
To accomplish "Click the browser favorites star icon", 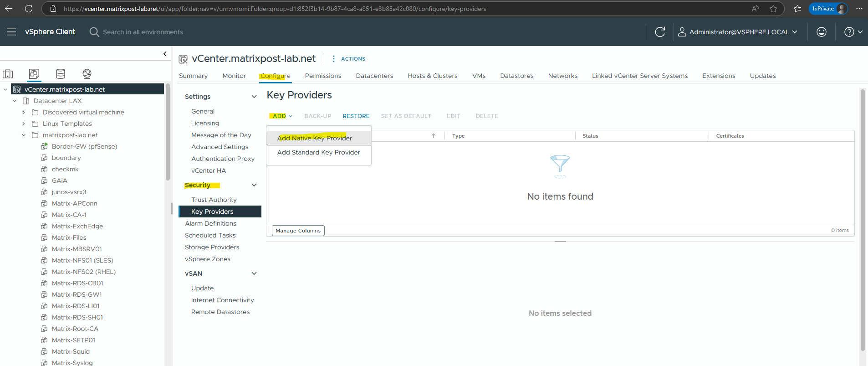I will click(x=773, y=9).
